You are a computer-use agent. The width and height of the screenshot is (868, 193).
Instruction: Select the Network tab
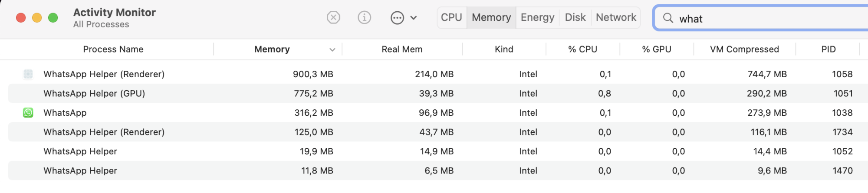click(x=616, y=17)
